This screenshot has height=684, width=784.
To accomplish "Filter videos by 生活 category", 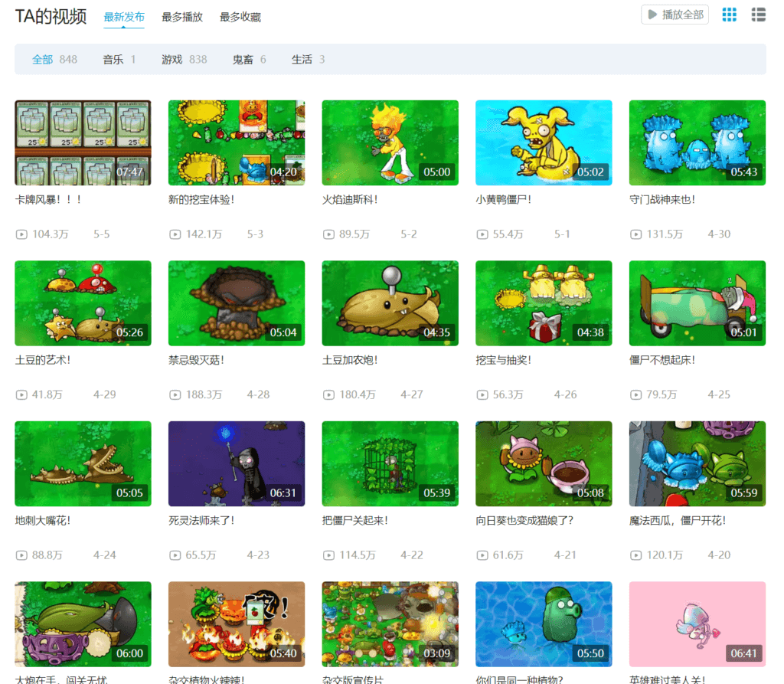I will [x=308, y=60].
